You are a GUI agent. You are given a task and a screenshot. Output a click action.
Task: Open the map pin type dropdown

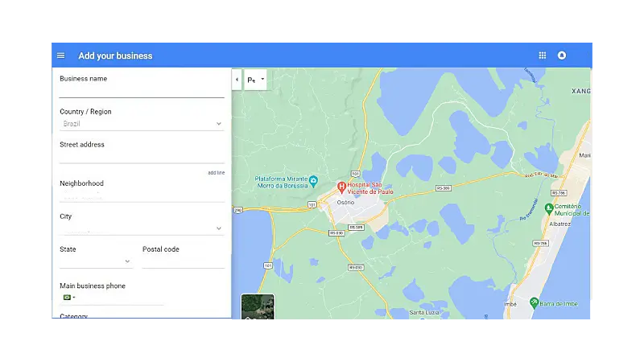point(255,80)
